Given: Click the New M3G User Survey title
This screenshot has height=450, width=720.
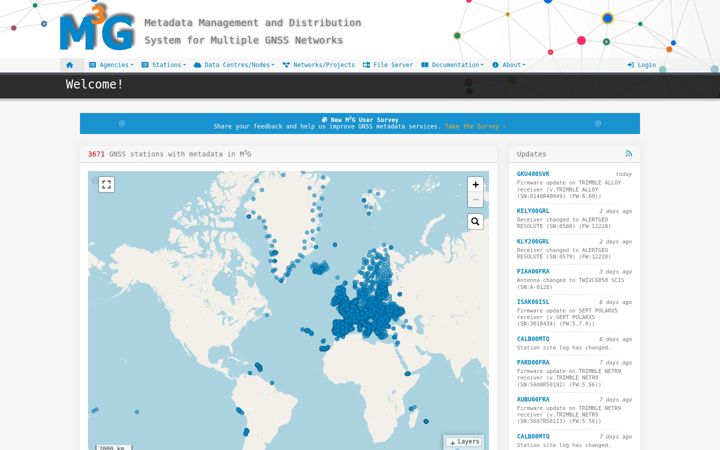Looking at the screenshot, I should [360, 119].
